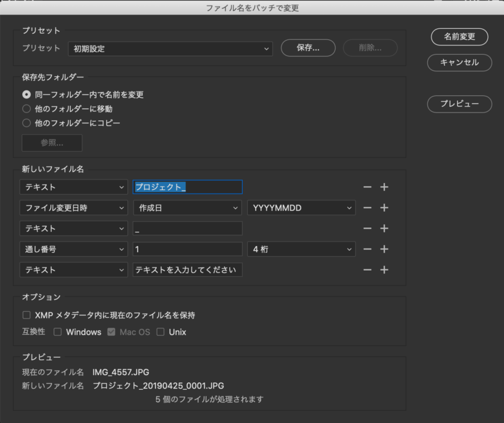The image size is (504, 423).
Task: Click the plus icon on the last テキスト row
Action: (384, 270)
